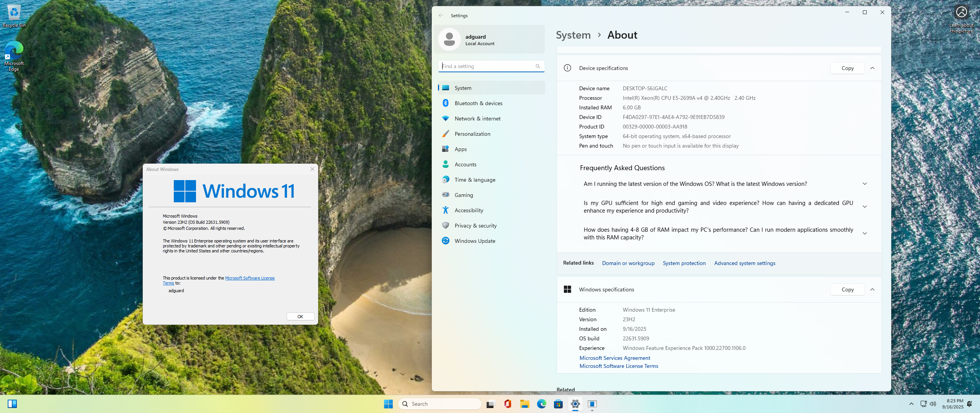Click the Settings gear taskbar icon
The width and height of the screenshot is (980, 413).
coord(575,404)
